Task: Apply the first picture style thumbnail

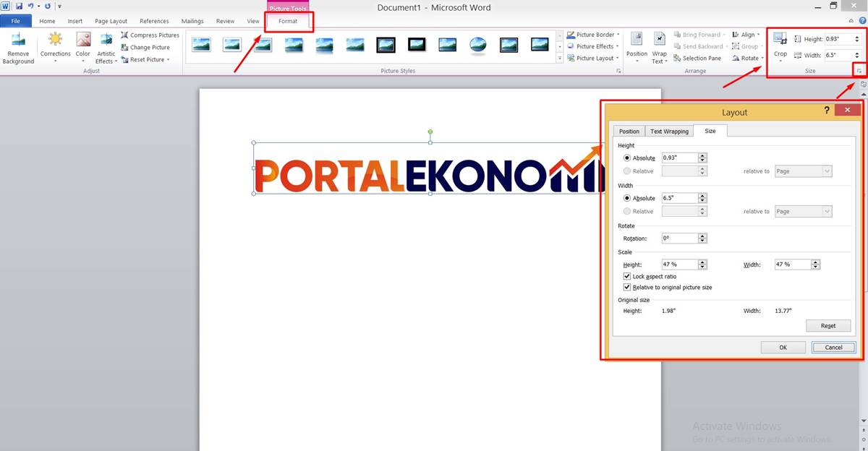Action: pos(201,45)
